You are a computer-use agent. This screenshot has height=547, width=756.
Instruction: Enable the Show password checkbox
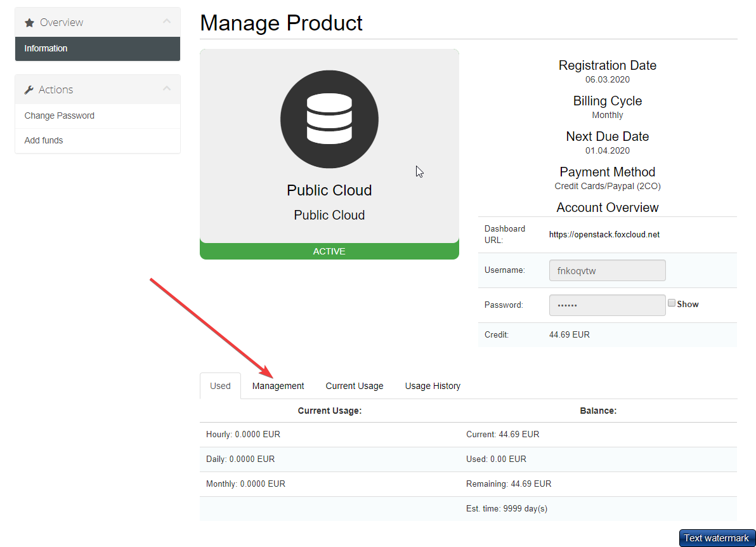click(672, 303)
